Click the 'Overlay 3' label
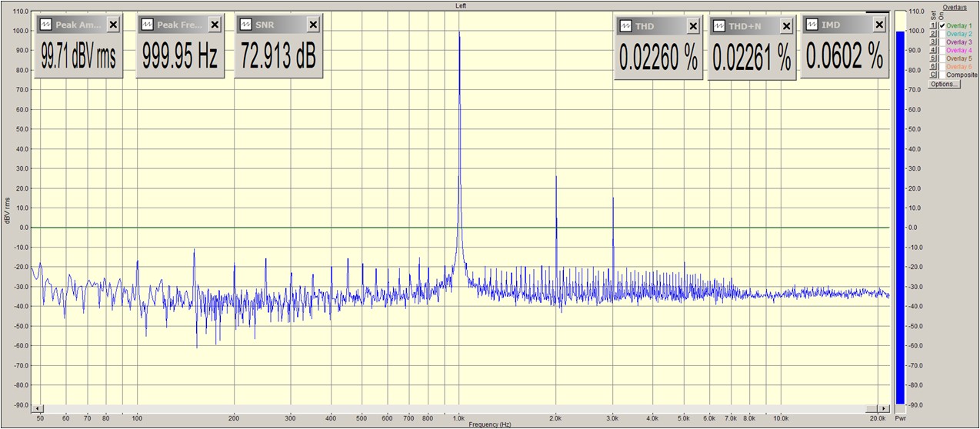Image resolution: width=980 pixels, height=429 pixels. (x=958, y=42)
